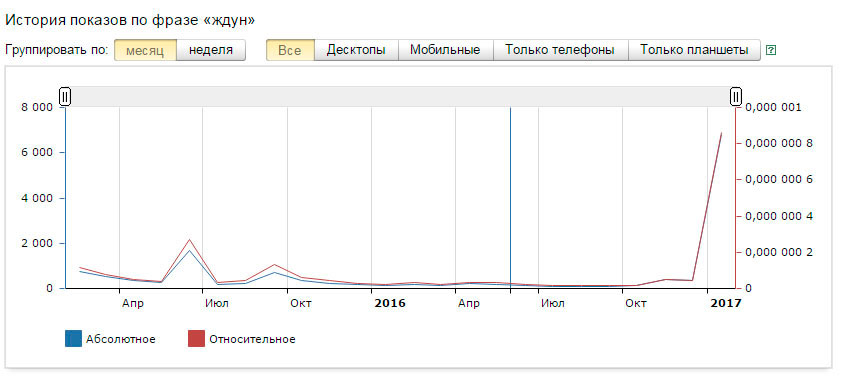The width and height of the screenshot is (846, 384).
Task: Open the green help question-mark icon
Action: pos(771,51)
